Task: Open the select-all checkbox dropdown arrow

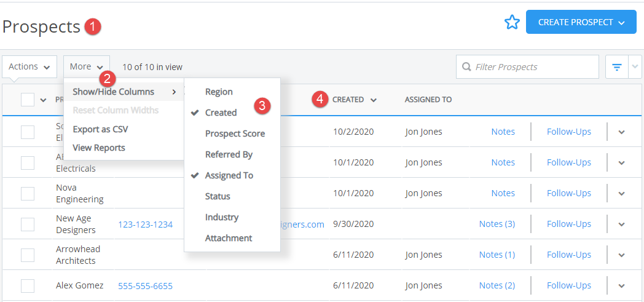Action: (44, 100)
